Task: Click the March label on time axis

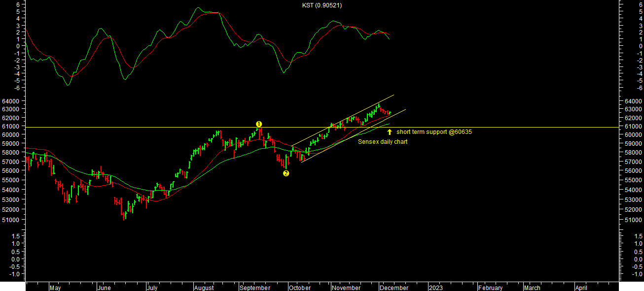Action: pyautogui.click(x=532, y=288)
